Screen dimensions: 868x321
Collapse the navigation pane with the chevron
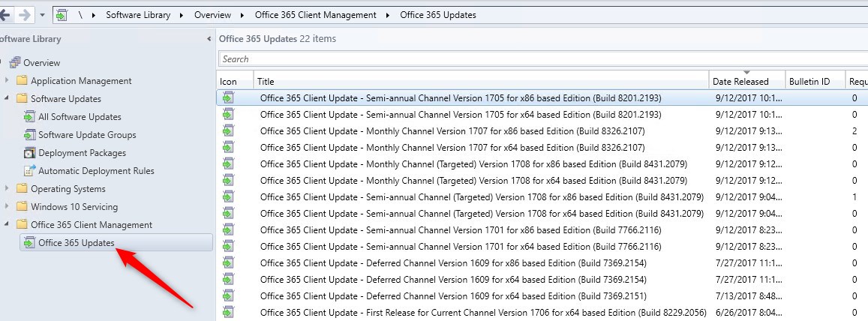coord(209,39)
